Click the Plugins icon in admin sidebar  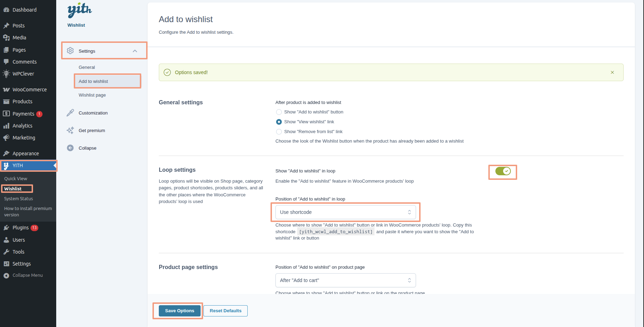click(6, 228)
